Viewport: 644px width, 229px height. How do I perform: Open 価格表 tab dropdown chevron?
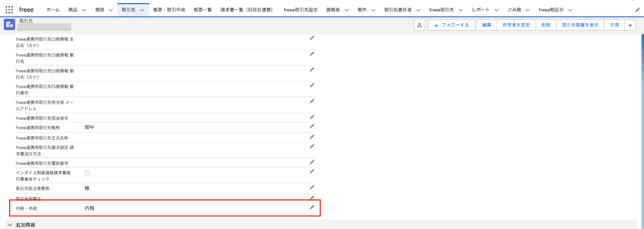click(x=347, y=10)
